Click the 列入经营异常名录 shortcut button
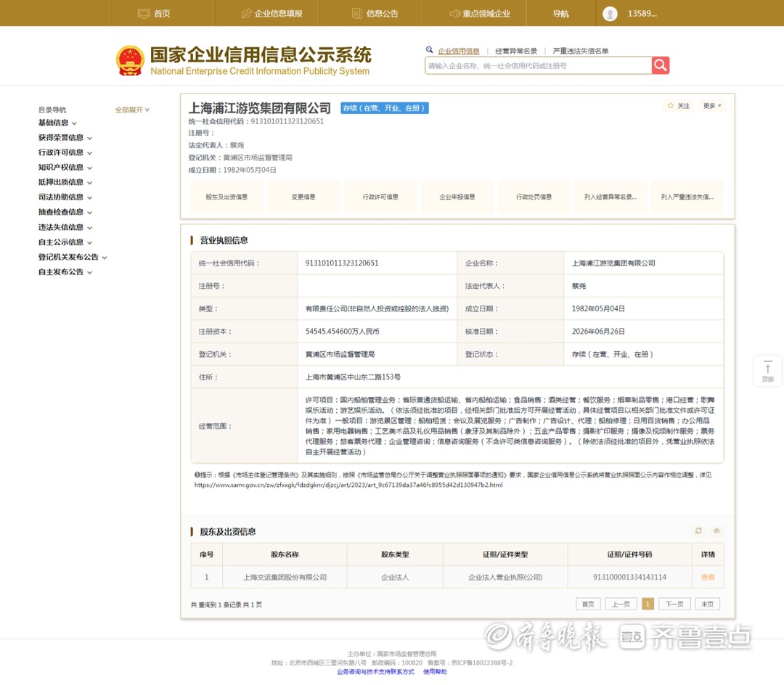The height and width of the screenshot is (685, 784). coord(611,197)
